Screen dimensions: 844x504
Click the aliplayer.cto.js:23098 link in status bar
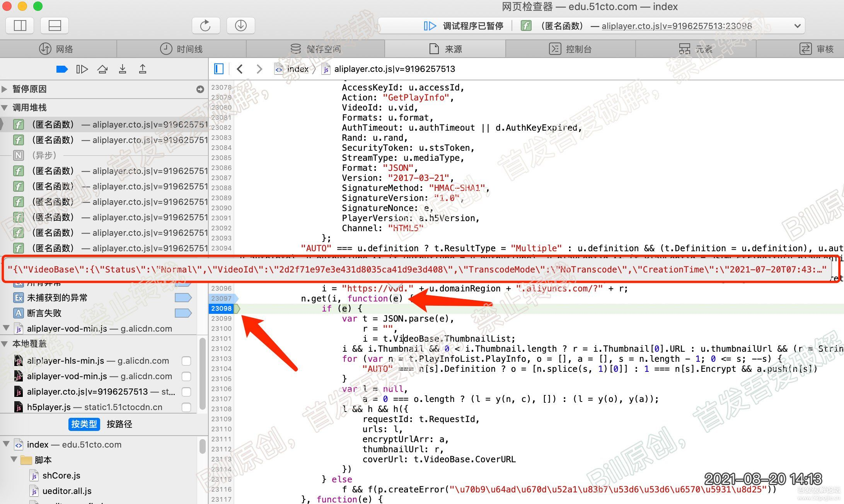677,26
